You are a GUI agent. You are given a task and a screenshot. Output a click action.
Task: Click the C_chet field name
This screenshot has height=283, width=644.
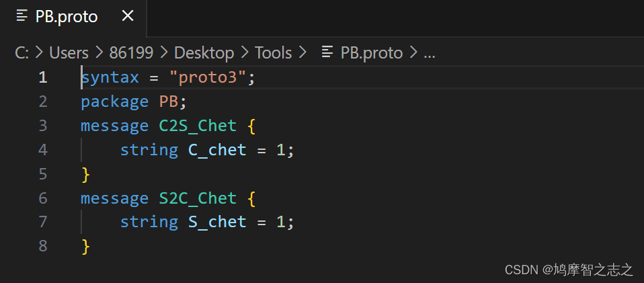217,150
